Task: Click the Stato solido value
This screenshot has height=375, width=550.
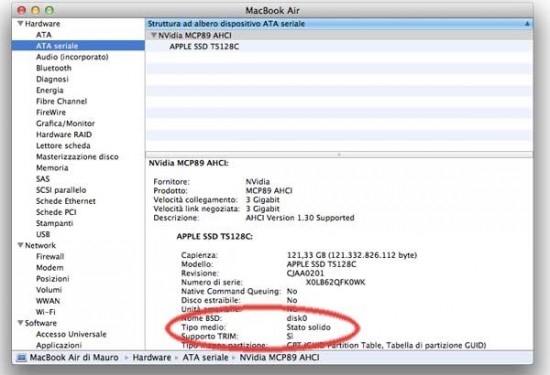Action: (309, 327)
